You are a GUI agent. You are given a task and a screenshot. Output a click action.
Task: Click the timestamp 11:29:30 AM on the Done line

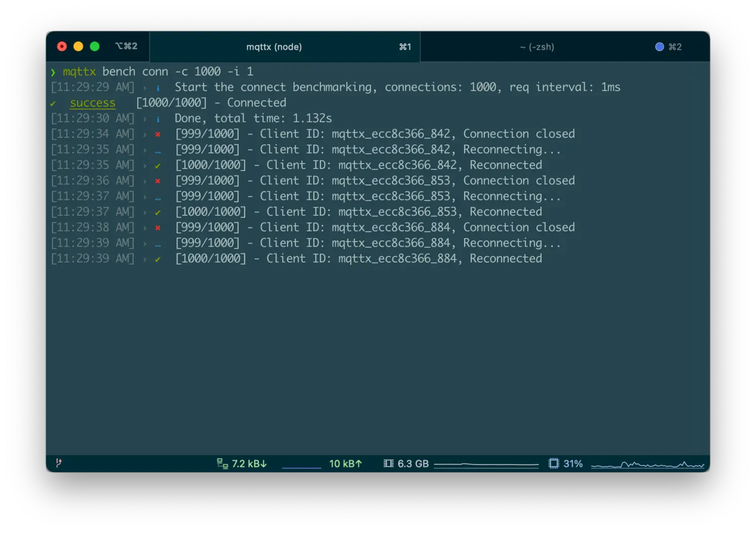(93, 118)
